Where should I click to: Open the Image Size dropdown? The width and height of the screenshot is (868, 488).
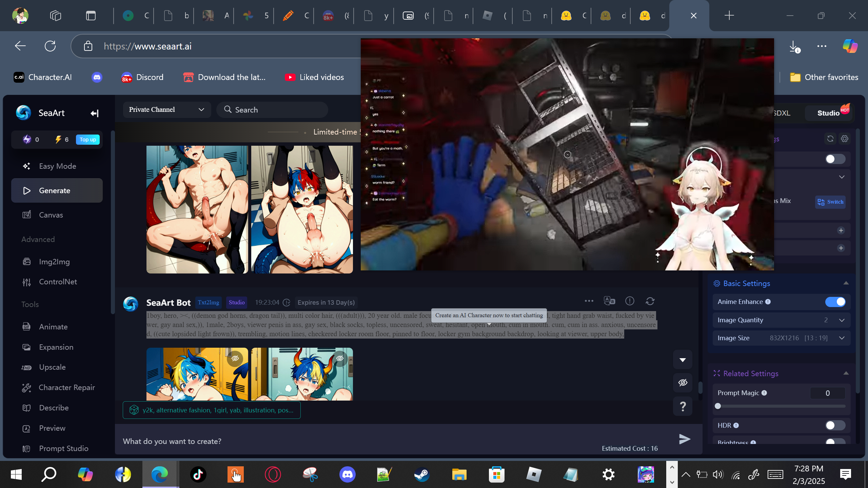(x=781, y=338)
